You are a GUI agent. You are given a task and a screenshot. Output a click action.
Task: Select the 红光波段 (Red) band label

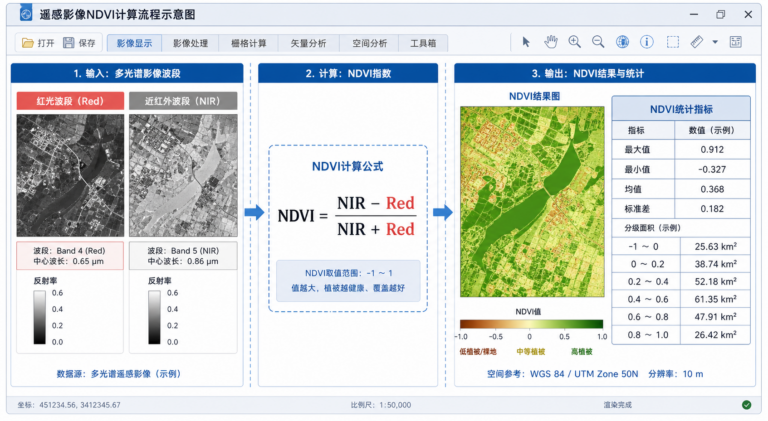click(70, 101)
